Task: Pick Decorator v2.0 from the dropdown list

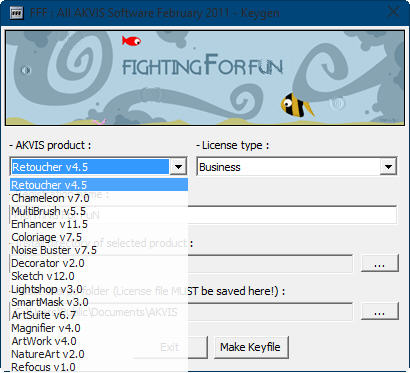Action: coord(99,263)
